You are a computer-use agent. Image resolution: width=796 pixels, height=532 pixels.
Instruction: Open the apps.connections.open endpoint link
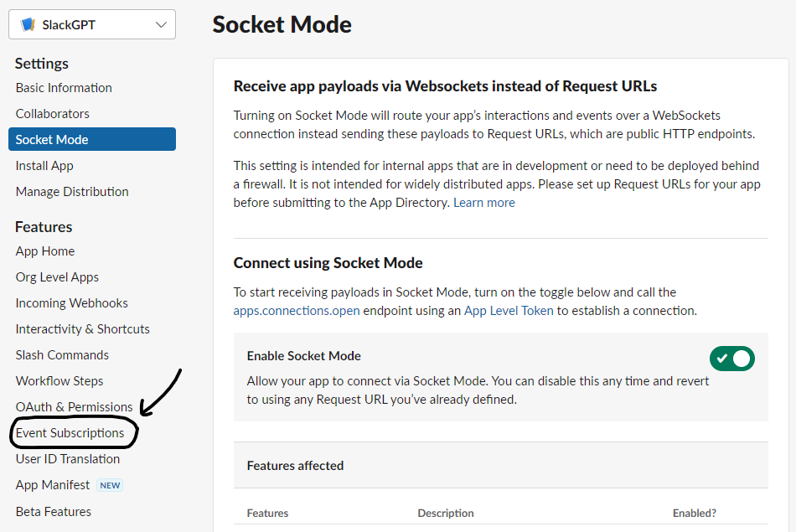coord(297,311)
